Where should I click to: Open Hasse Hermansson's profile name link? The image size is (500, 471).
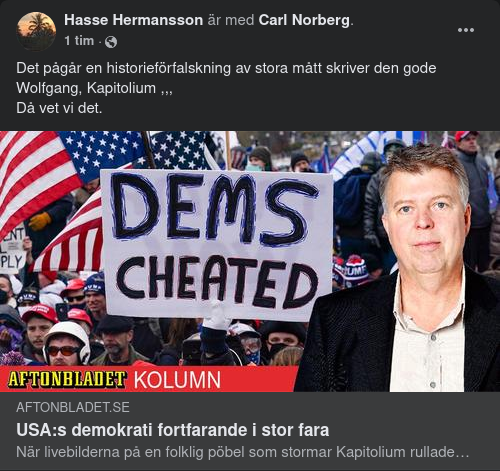click(133, 20)
